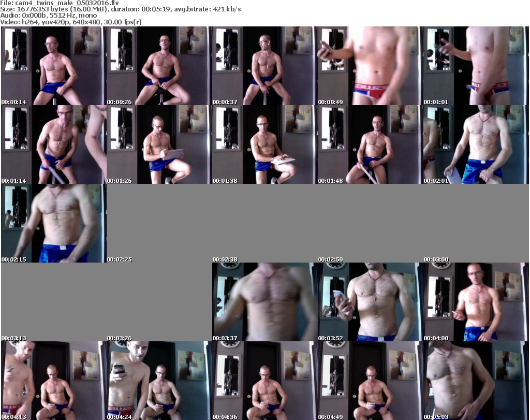Viewport: 530px width, 420px height.
Task: Pick the frame with timestamp 00:01:26
Action: 159,144
